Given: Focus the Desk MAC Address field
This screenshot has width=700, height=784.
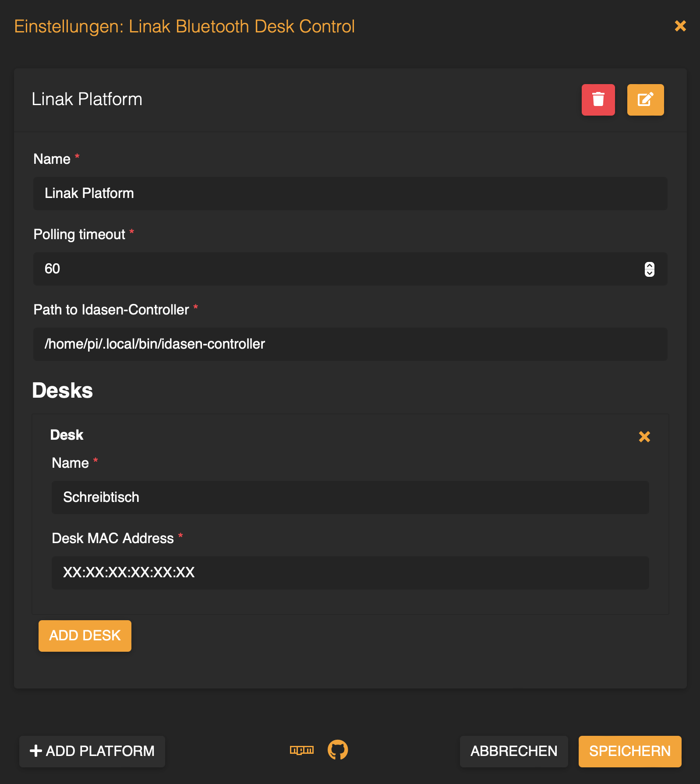Looking at the screenshot, I should [350, 573].
